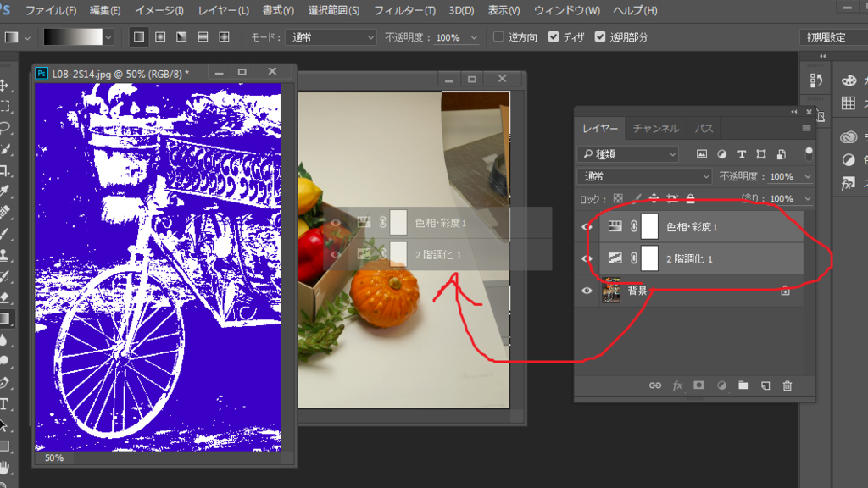This screenshot has height=488, width=868.
Task: Click the 50% zoom field in status bar
Action: (53, 457)
